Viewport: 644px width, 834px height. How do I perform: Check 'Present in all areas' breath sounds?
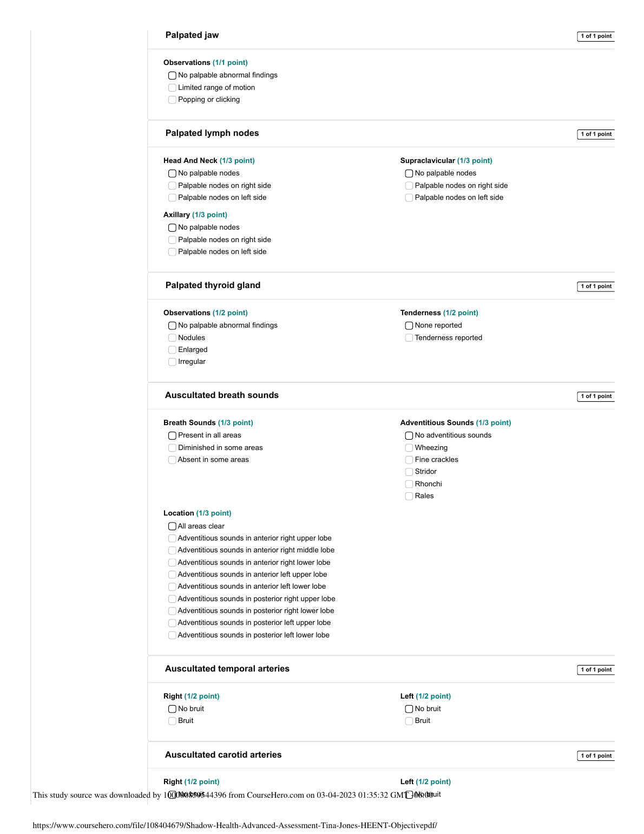[x=172, y=435]
